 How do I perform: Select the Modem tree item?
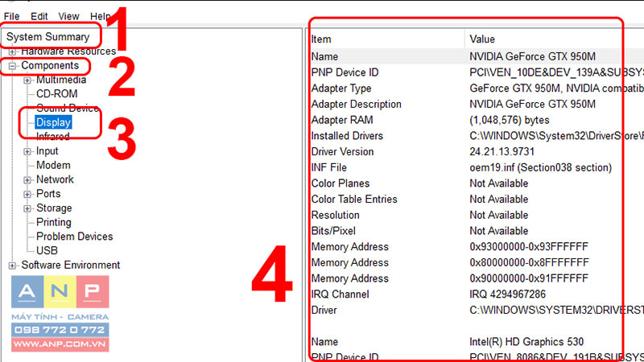[53, 166]
